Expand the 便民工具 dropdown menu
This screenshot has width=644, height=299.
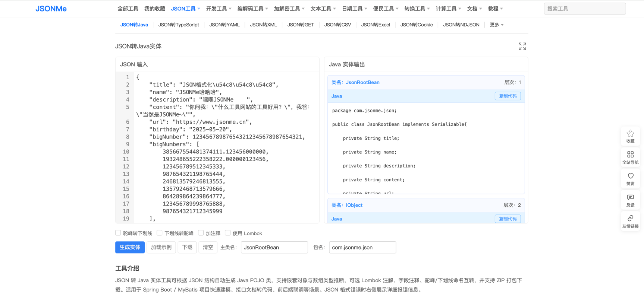point(386,9)
